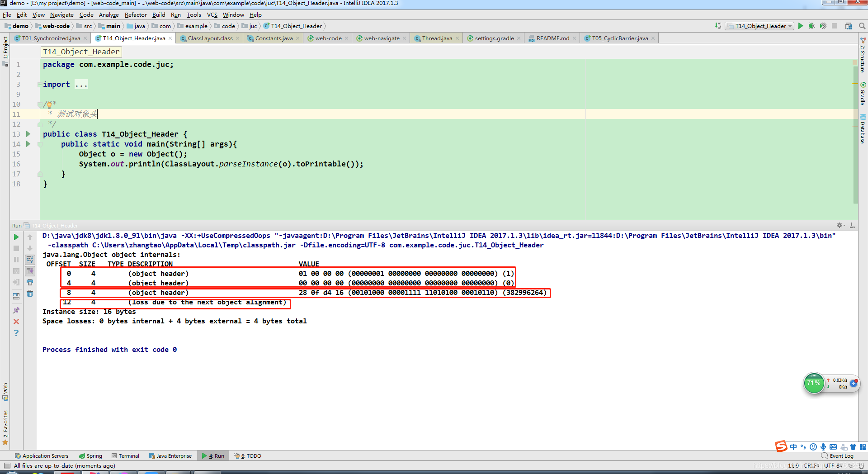Click the intention lightbulb on line 10
The height and width of the screenshot is (474, 868).
tap(49, 104)
